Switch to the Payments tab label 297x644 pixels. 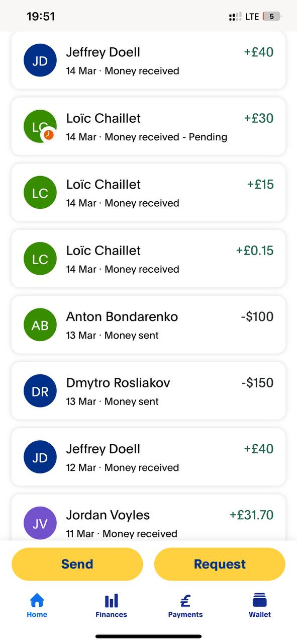pyautogui.click(x=185, y=614)
